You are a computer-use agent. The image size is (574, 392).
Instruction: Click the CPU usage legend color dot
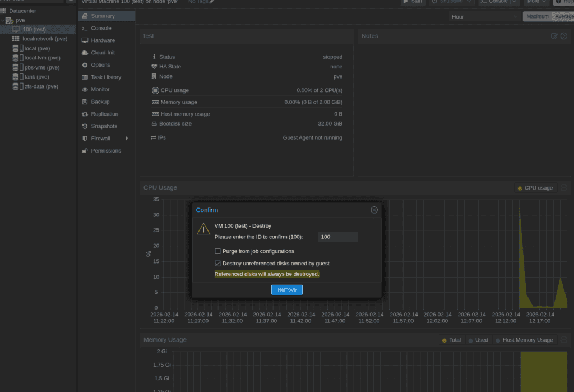[x=520, y=188]
